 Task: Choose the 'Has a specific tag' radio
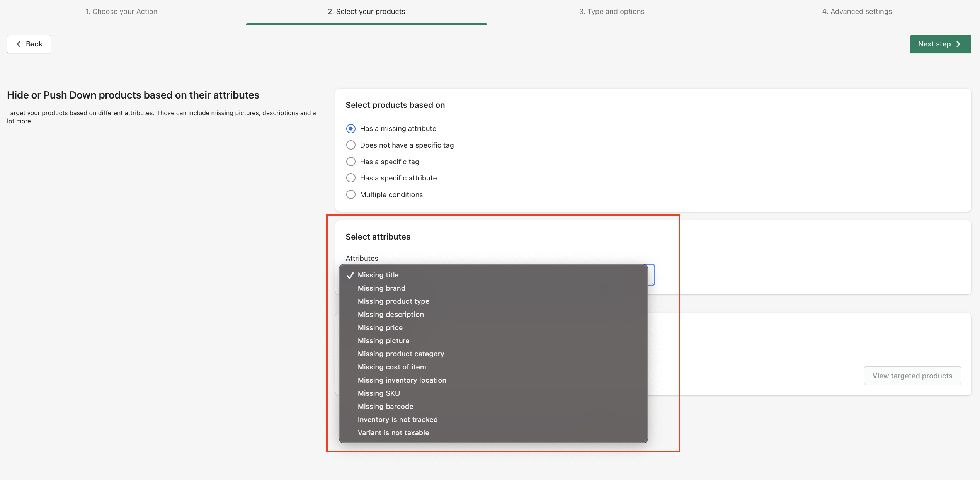pos(351,162)
